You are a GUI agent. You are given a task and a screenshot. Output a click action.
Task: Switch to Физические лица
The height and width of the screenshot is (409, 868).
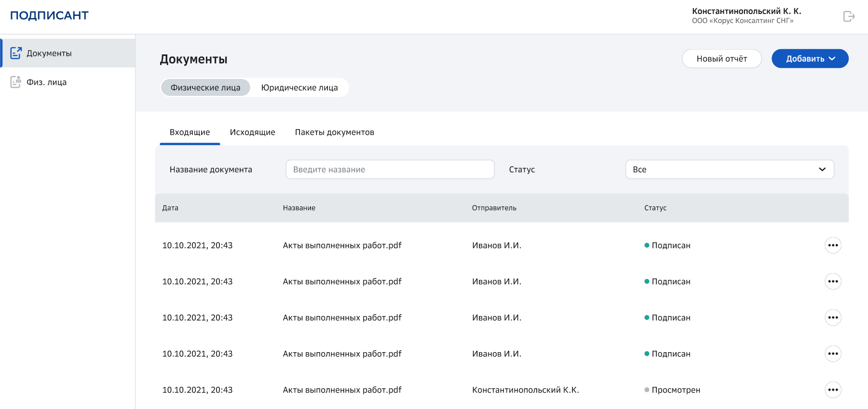click(x=205, y=88)
